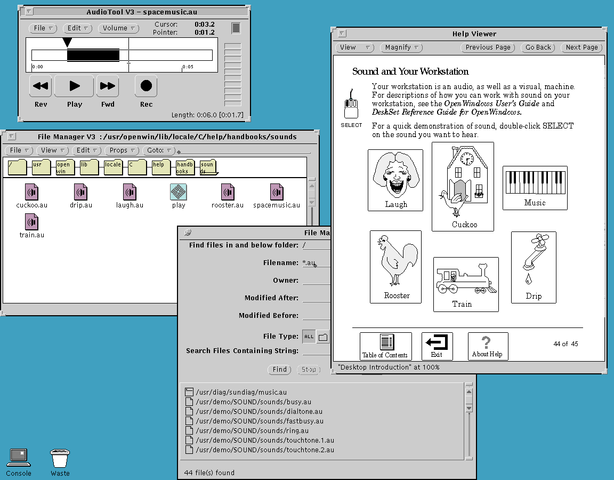Click the Fwd fast-forward button
614x480 pixels.
click(107, 86)
